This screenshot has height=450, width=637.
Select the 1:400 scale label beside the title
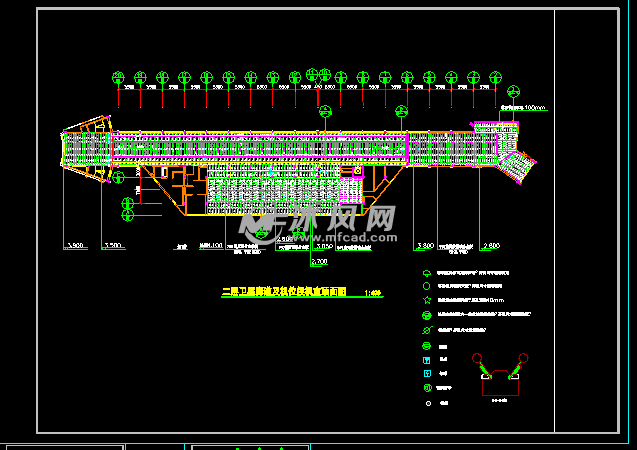[374, 293]
